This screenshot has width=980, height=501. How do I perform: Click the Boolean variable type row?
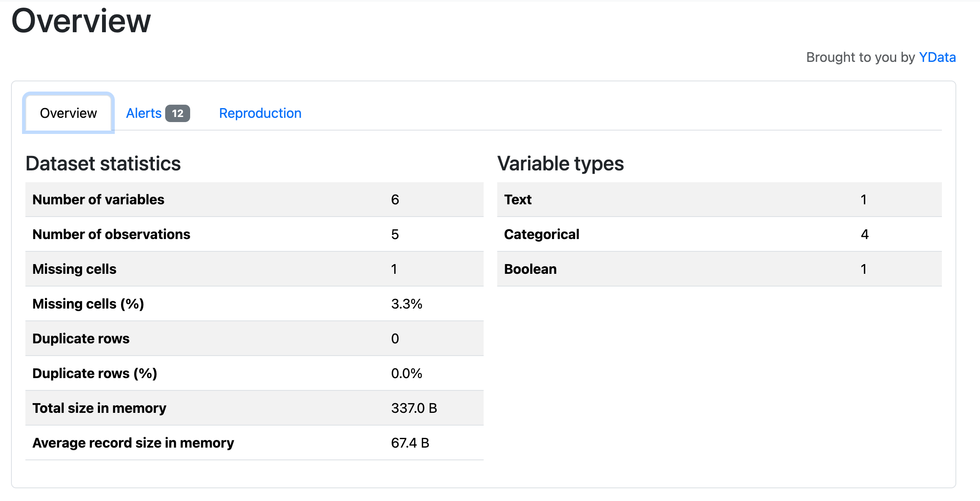tap(719, 269)
